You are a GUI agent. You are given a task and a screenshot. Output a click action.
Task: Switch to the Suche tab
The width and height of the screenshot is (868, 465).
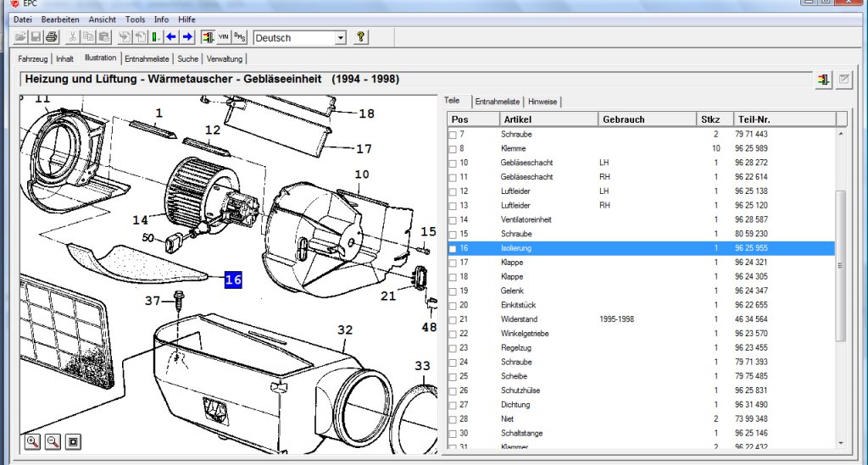(x=187, y=58)
